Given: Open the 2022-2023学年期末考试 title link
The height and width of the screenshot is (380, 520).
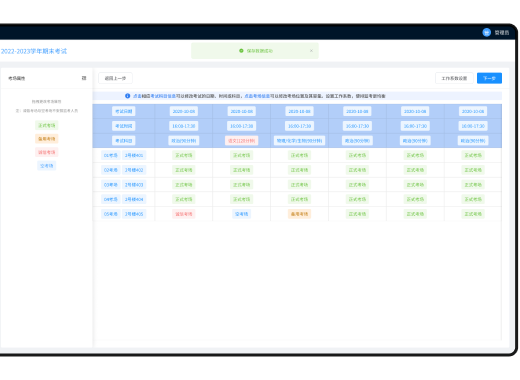Looking at the screenshot, I should coord(34,51).
